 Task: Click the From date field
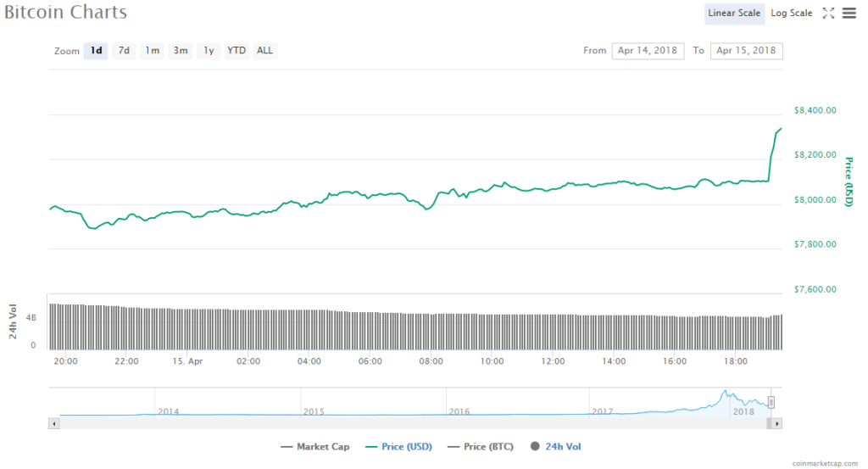(x=648, y=51)
